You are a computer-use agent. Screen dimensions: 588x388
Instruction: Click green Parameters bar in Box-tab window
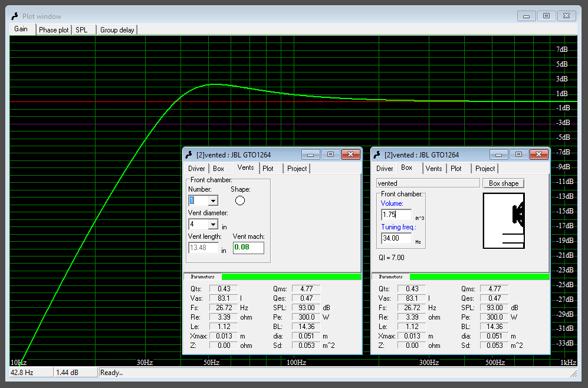click(479, 277)
